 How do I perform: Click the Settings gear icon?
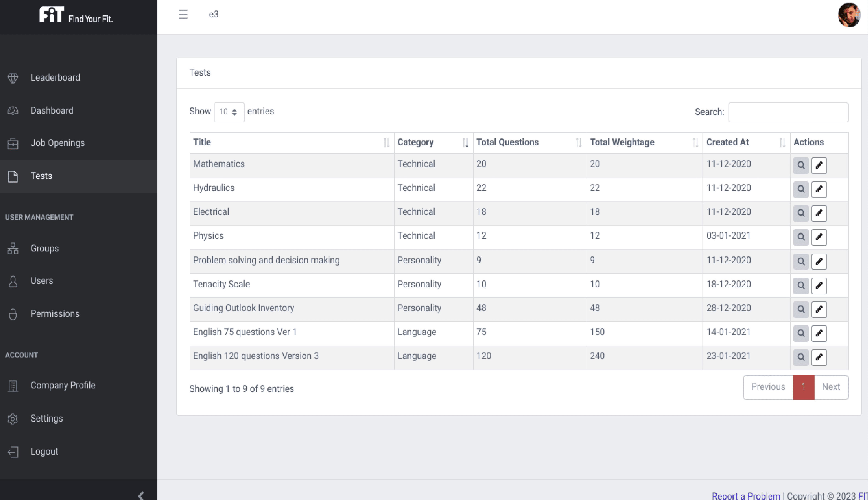pos(13,419)
